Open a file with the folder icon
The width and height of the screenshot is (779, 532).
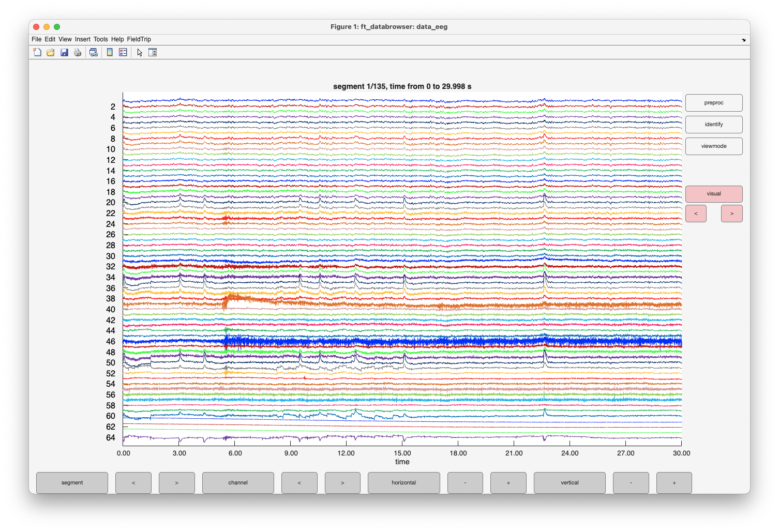[x=51, y=52]
